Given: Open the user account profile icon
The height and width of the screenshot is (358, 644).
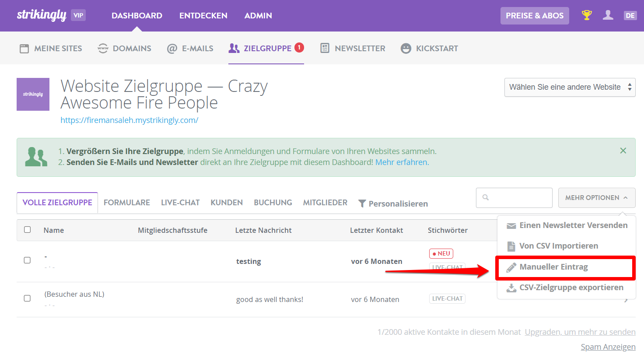Looking at the screenshot, I should [x=608, y=15].
